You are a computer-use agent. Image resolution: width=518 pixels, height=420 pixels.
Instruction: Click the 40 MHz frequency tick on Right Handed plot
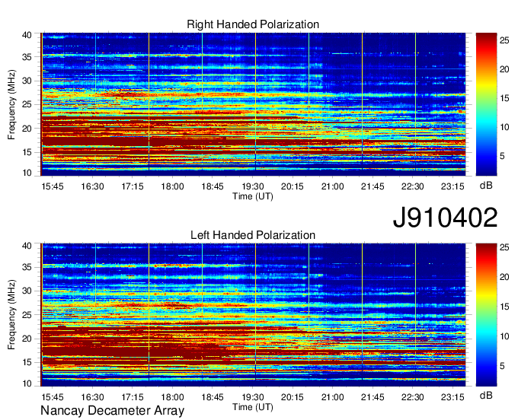coord(27,35)
